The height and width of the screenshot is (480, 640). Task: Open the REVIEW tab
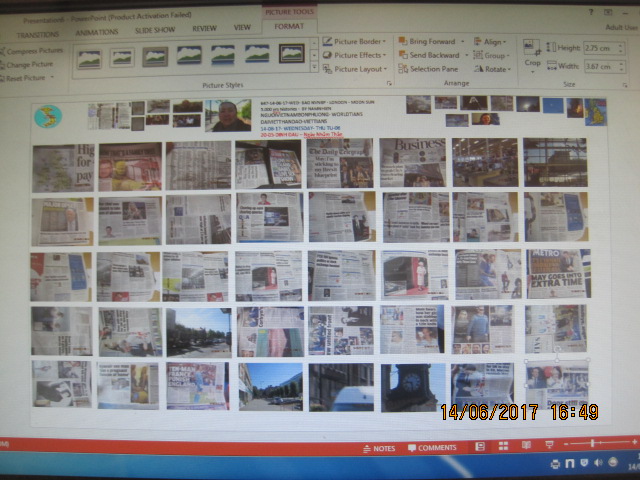click(x=204, y=28)
